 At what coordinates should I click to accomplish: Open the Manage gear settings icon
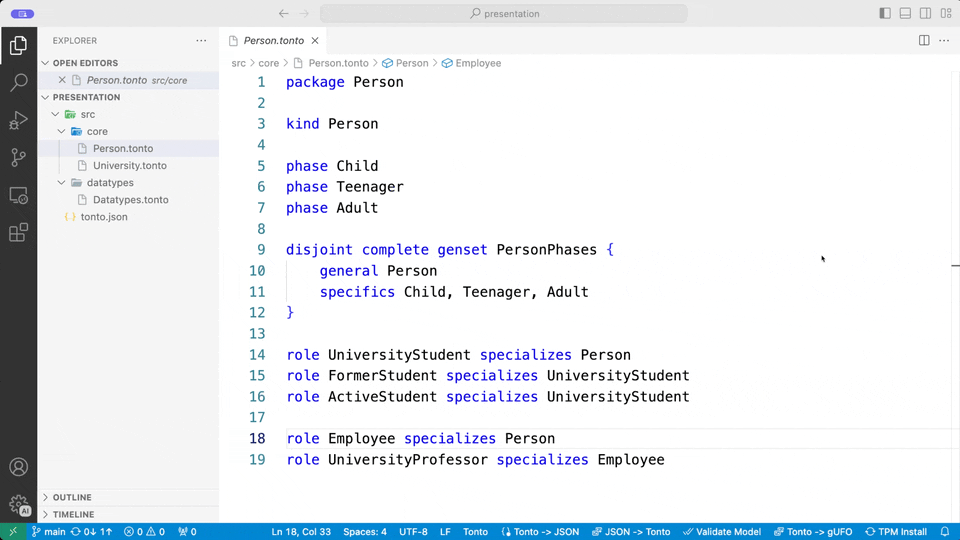(x=18, y=505)
